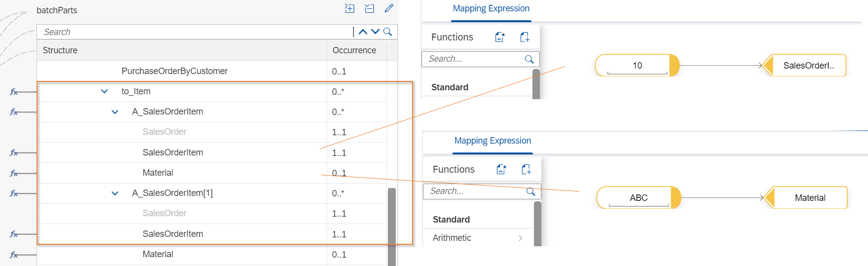Expand the Arithmetic function category
868x266 pixels.
tap(520, 238)
